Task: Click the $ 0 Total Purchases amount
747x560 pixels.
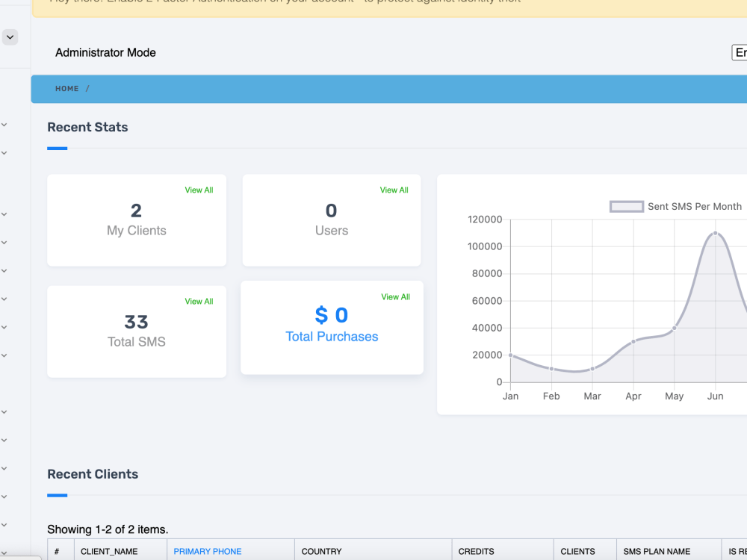Action: coord(332,315)
